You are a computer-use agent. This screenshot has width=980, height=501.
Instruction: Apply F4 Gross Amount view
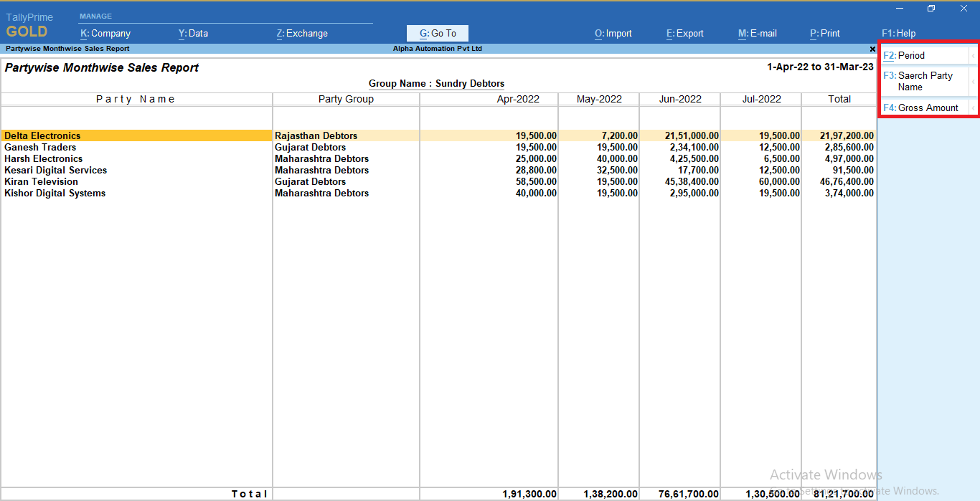(922, 107)
